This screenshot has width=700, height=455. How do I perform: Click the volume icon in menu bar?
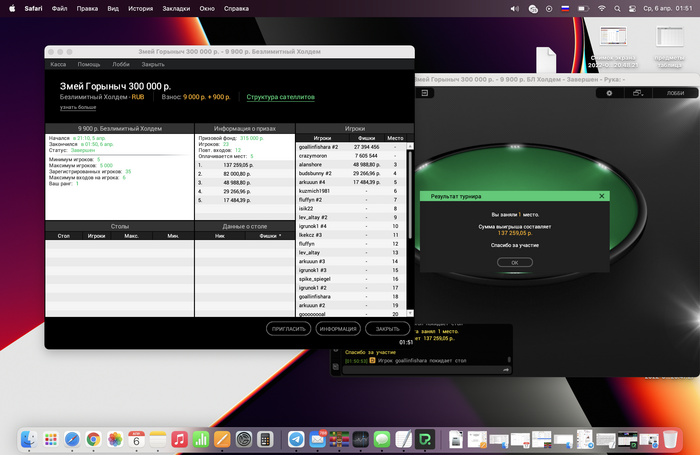tap(514, 8)
